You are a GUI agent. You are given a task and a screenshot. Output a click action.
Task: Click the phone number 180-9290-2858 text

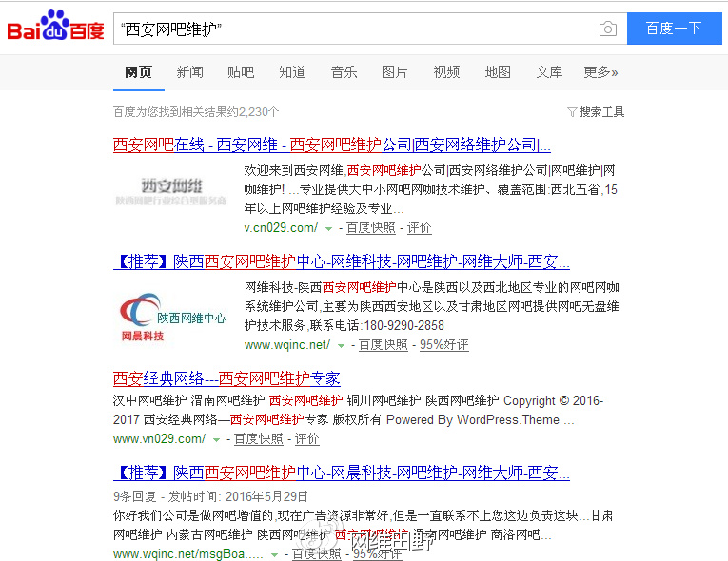tap(404, 326)
